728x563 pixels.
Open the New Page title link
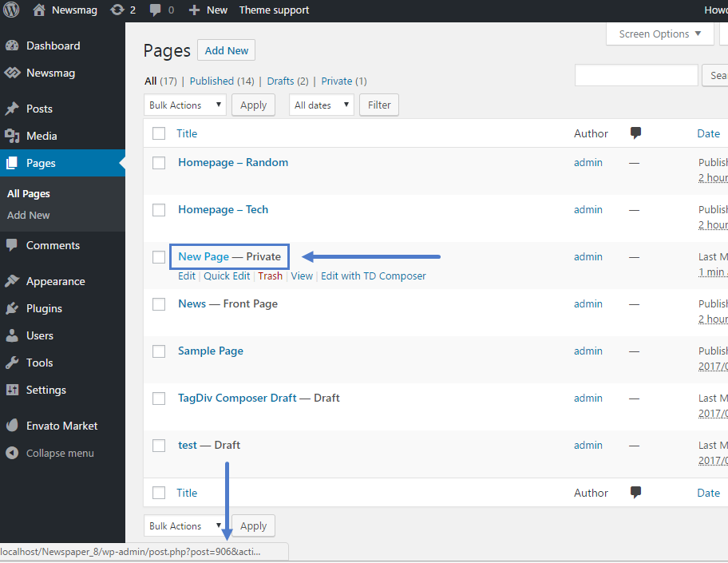(204, 256)
